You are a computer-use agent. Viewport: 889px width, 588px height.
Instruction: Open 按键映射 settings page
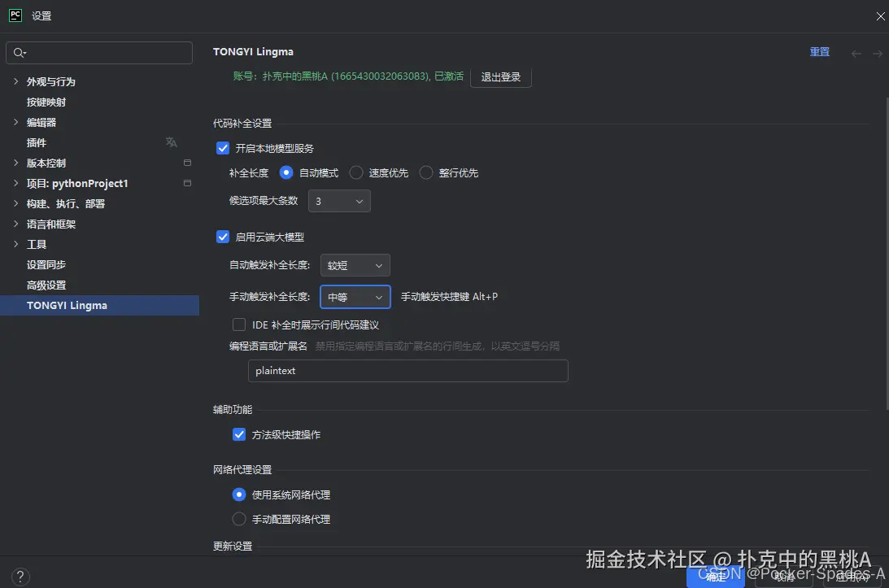click(x=46, y=102)
